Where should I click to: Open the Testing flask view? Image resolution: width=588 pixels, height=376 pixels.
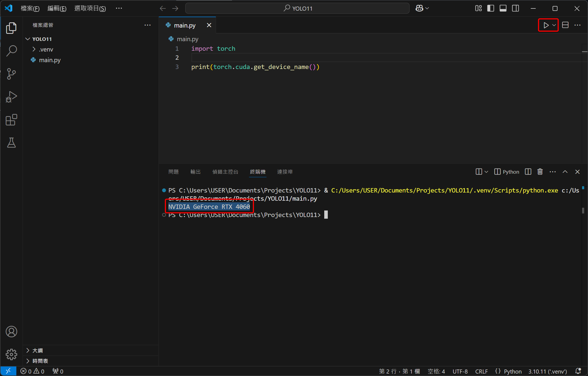[11, 143]
